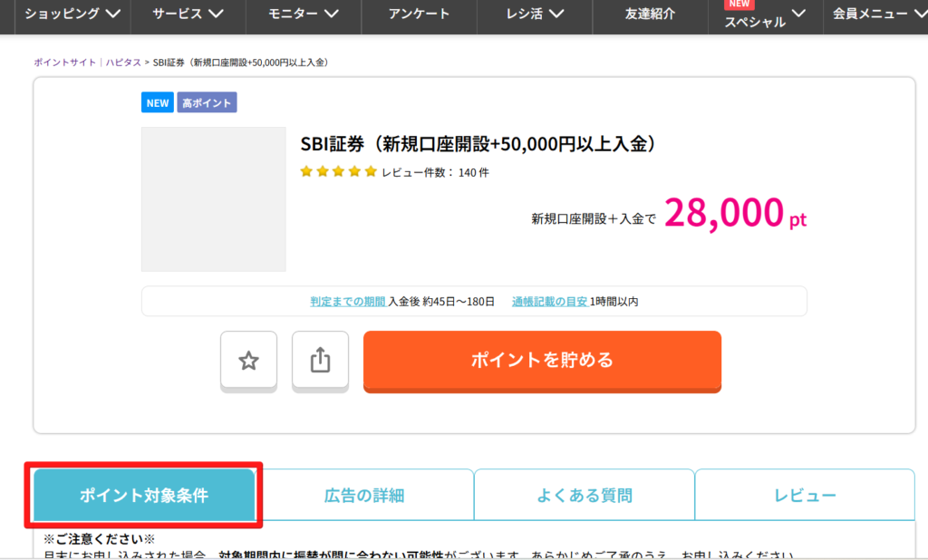Select the ポイント対象条件 tab
The image size is (928, 560).
pos(144,495)
